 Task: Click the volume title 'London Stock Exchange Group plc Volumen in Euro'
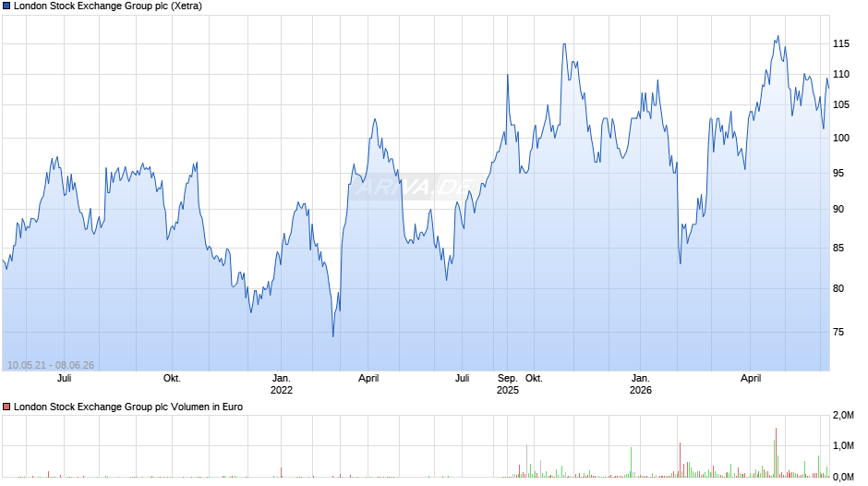[128, 407]
